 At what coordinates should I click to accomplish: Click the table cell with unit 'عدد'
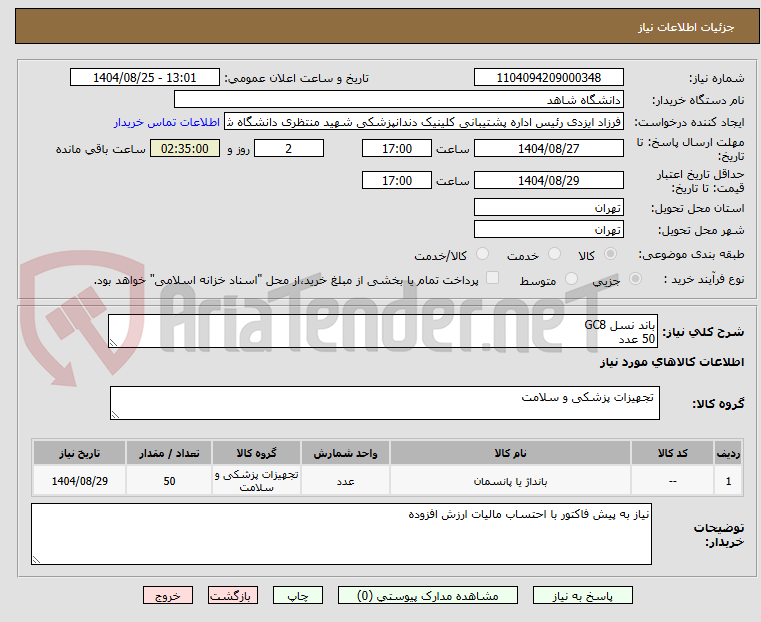(x=345, y=481)
